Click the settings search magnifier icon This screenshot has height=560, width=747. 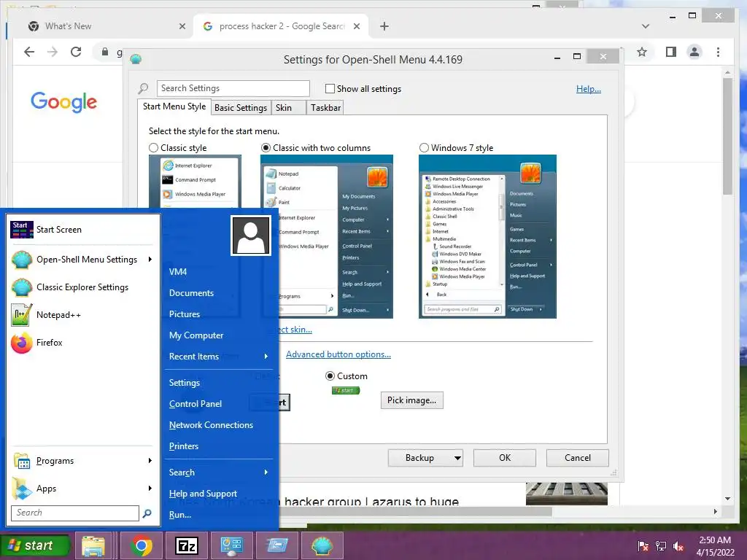click(143, 88)
